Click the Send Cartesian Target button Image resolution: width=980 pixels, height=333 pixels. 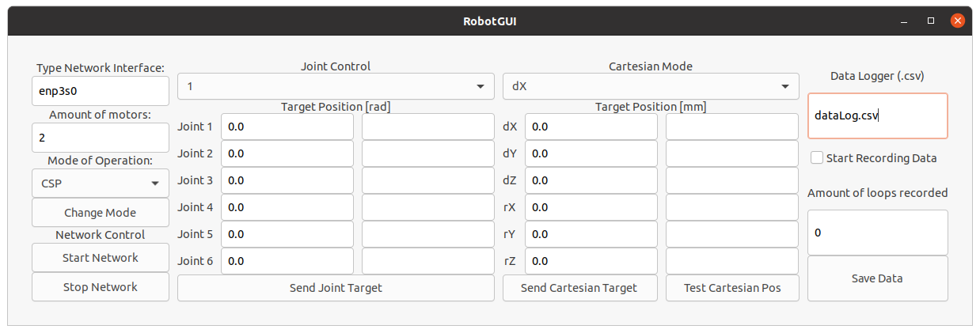[579, 288]
